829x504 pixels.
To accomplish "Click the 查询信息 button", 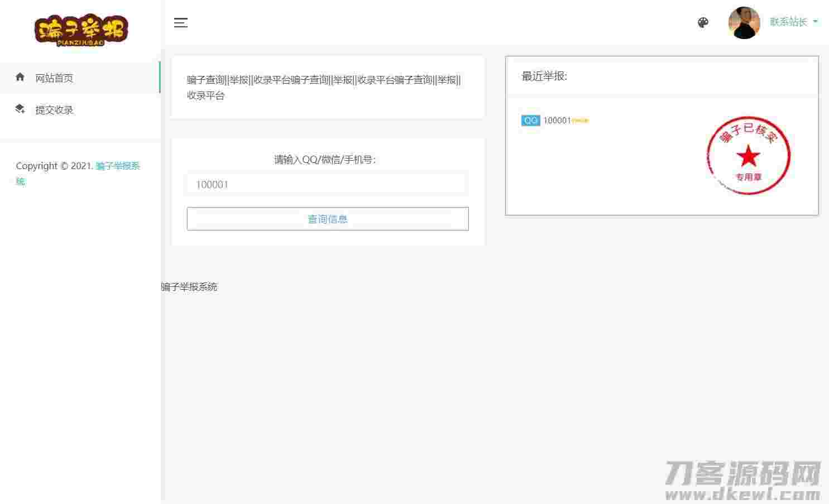I will (328, 219).
